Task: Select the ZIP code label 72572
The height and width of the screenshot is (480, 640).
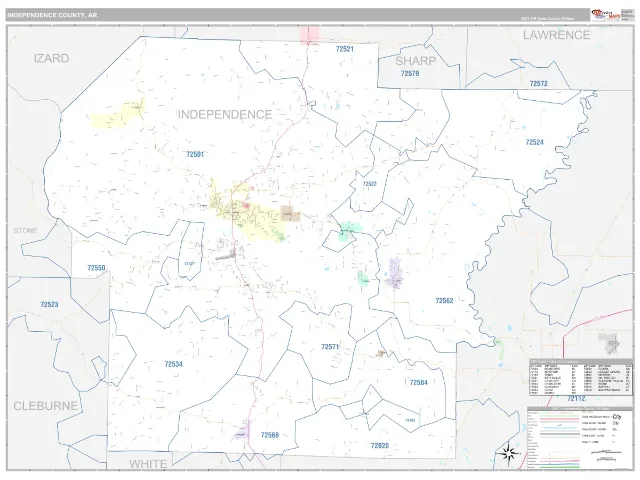Action: (538, 84)
